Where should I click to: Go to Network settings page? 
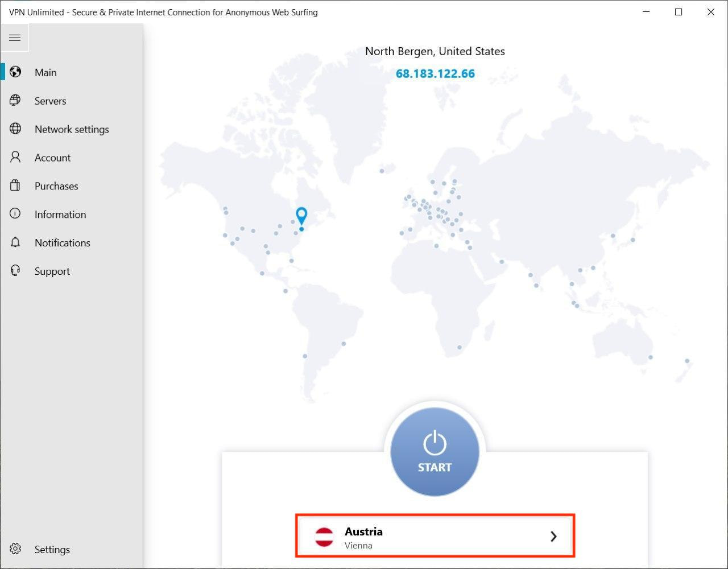72,129
